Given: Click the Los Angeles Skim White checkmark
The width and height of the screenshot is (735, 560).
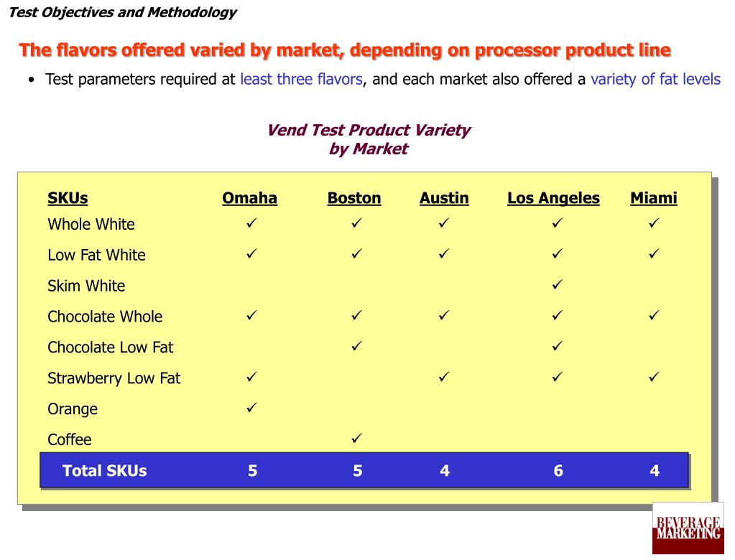Looking at the screenshot, I should pos(557,284).
